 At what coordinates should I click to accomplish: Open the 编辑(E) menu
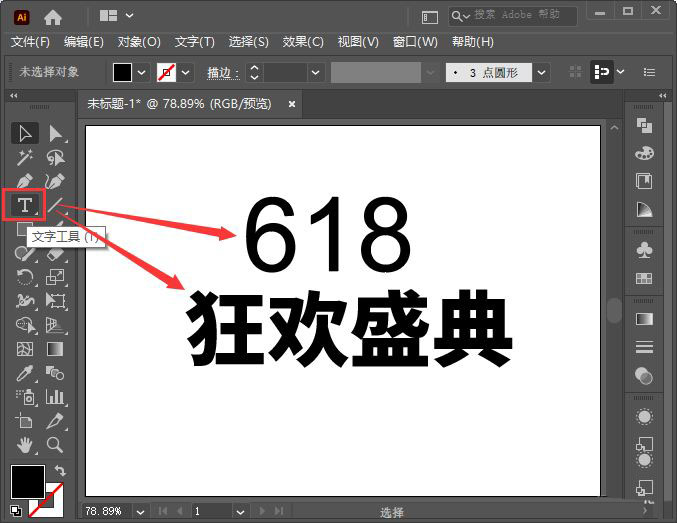pyautogui.click(x=84, y=42)
